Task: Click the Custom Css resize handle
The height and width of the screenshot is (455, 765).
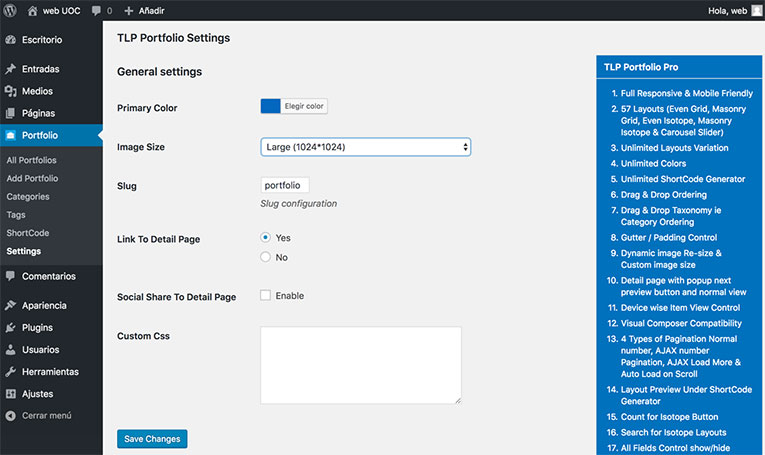Action: [458, 400]
